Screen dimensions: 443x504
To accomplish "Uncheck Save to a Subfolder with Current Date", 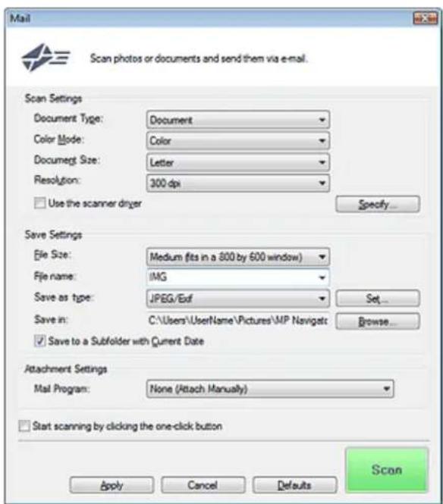I will 40,341.
